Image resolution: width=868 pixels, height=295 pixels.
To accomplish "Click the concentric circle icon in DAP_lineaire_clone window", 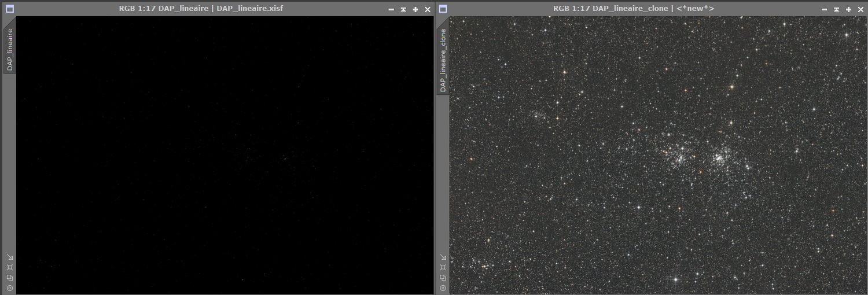I will point(443,287).
